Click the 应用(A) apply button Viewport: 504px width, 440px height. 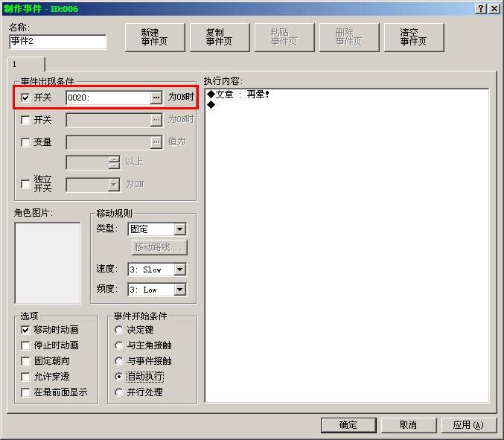(x=469, y=425)
